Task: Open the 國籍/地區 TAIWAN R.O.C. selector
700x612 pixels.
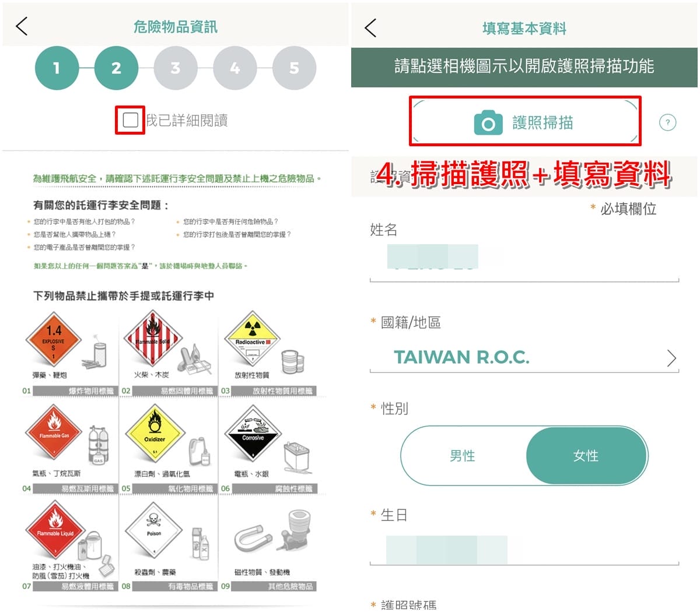Action: coord(524,357)
